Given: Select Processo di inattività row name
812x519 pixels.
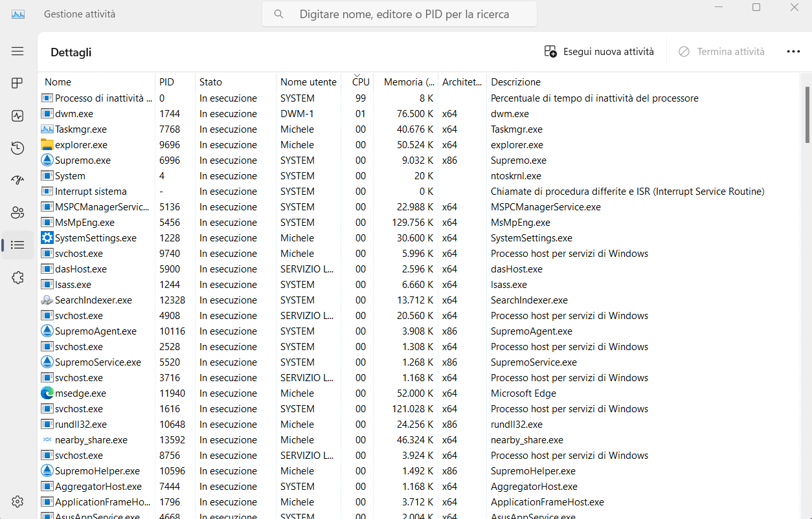Looking at the screenshot, I should point(104,98).
